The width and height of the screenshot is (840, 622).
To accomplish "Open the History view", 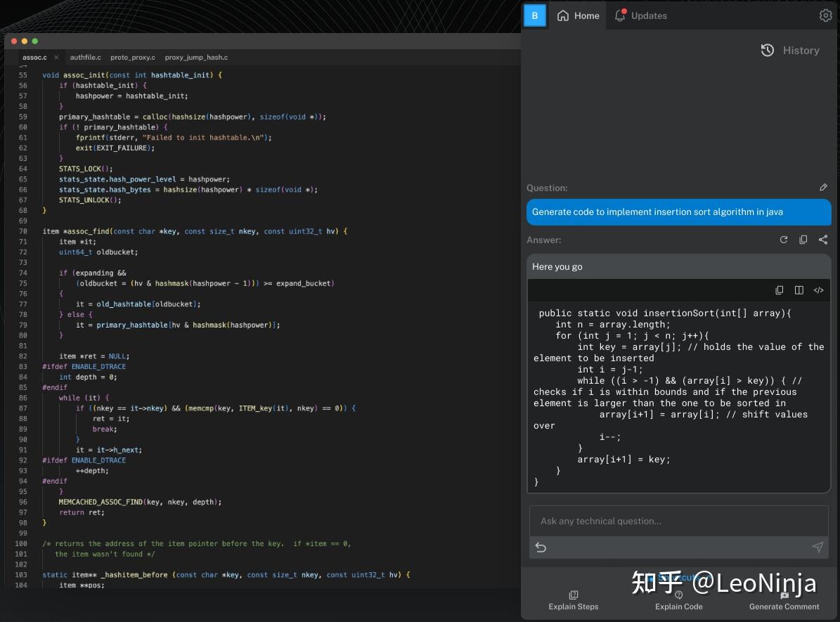I will pos(790,51).
